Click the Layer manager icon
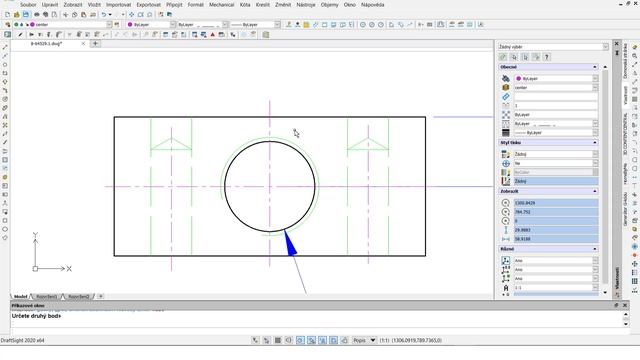 (7, 25)
